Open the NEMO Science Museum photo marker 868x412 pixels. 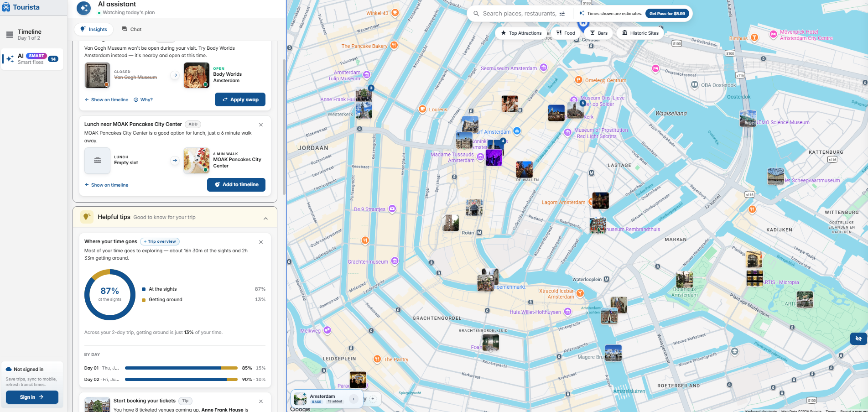pyautogui.click(x=748, y=119)
